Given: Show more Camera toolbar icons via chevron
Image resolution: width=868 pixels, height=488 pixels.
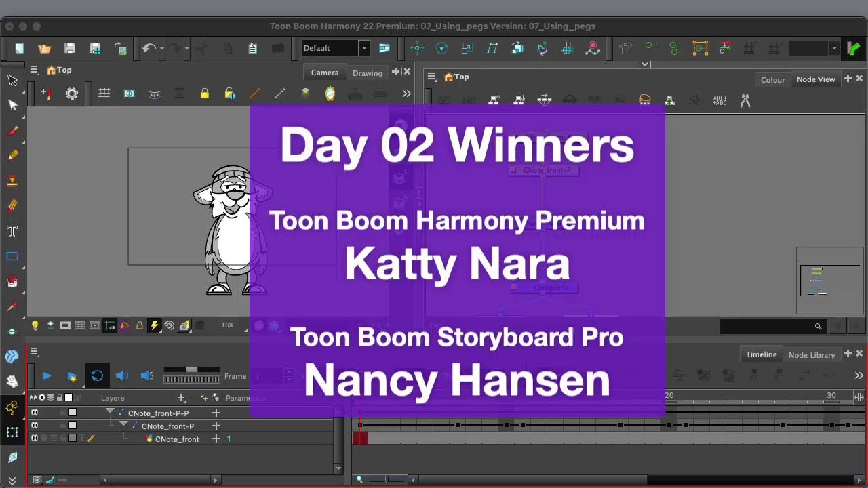Looking at the screenshot, I should coord(406,94).
